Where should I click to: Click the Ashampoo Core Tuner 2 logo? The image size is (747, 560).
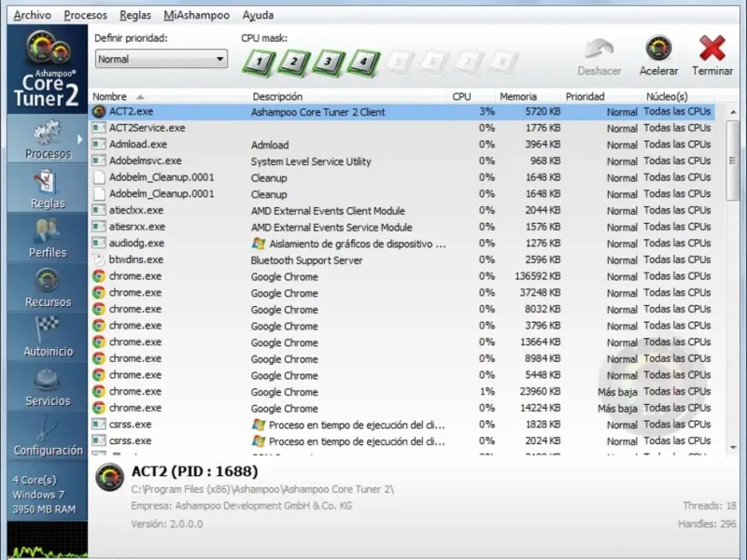[x=48, y=69]
